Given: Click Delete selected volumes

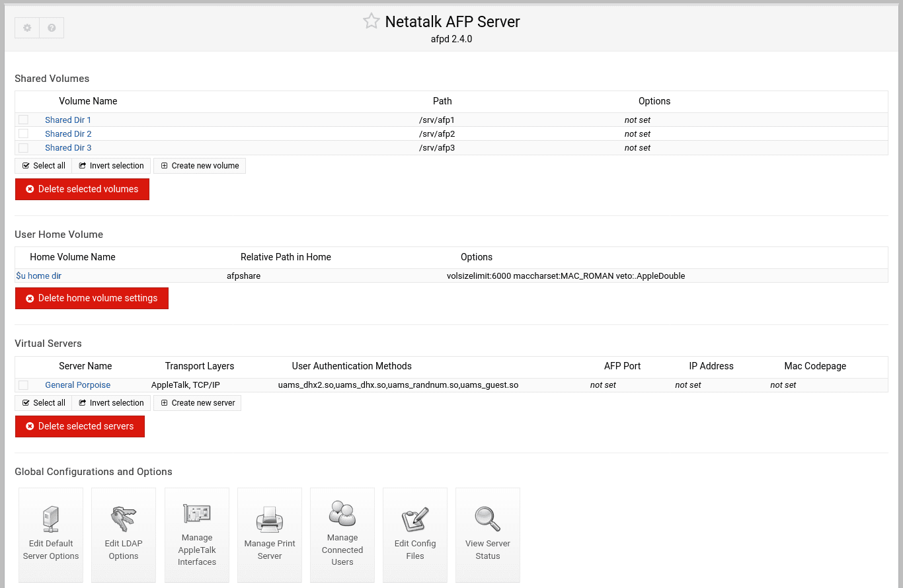Looking at the screenshot, I should pos(82,189).
